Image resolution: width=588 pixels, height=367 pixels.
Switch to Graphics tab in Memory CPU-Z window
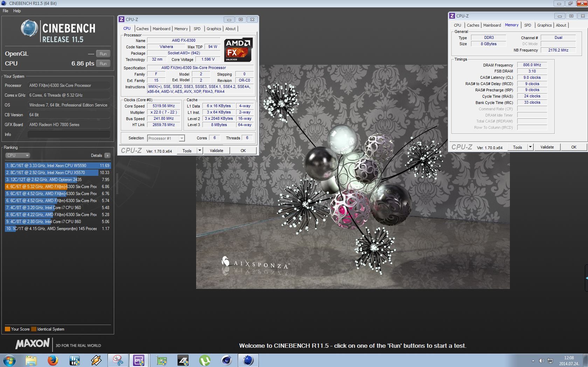[544, 25]
